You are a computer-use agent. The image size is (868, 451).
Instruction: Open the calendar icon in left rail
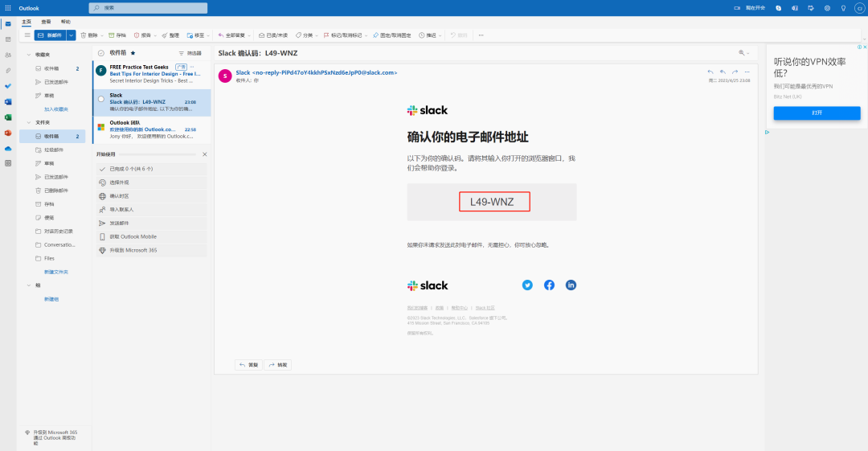tap(8, 39)
